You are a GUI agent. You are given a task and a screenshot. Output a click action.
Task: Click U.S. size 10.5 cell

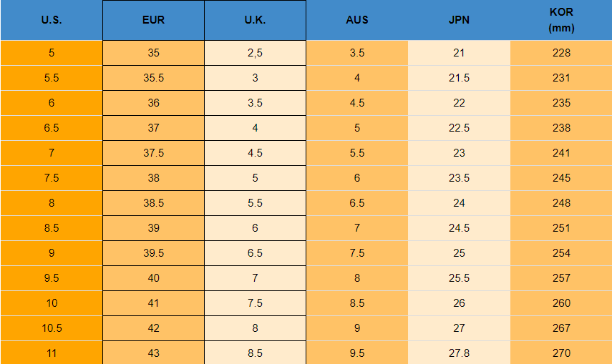52,328
